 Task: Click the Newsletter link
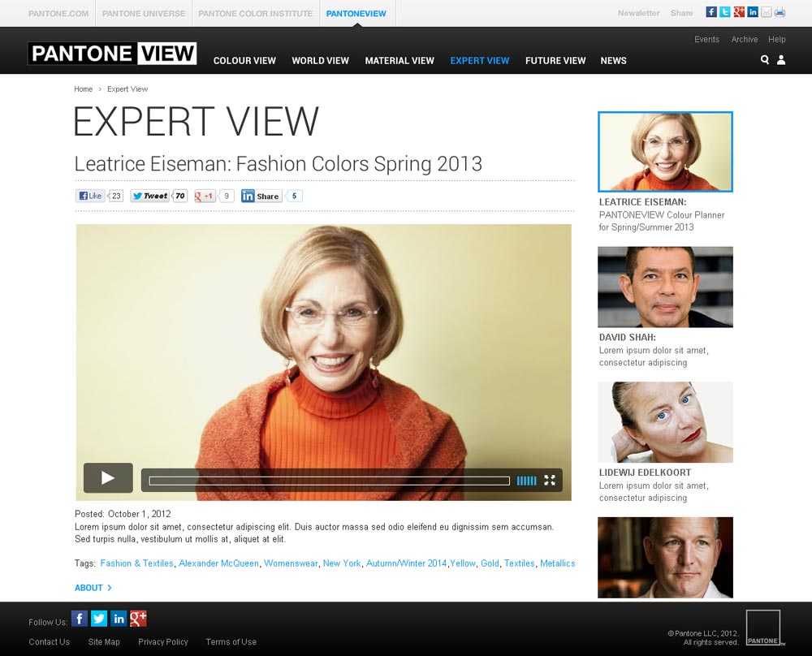click(638, 13)
